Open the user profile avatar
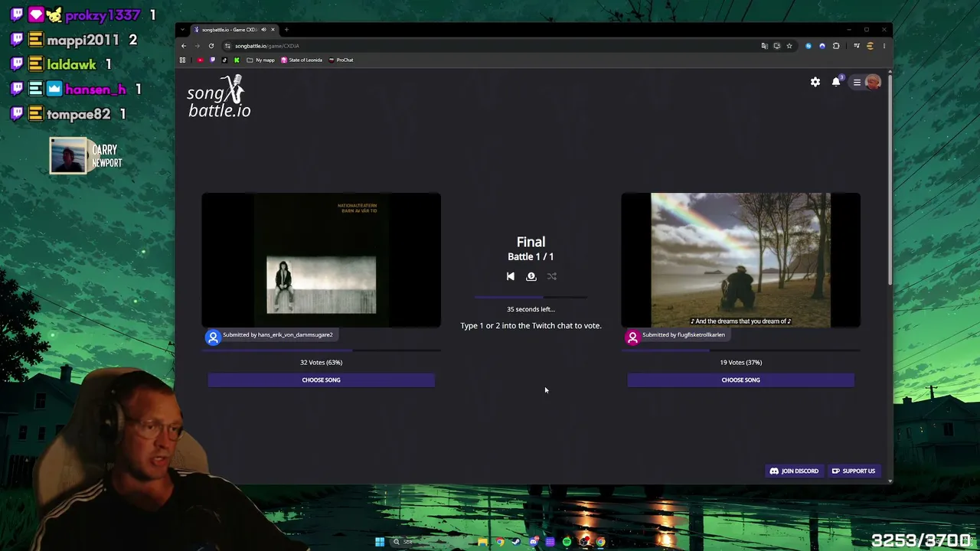The image size is (980, 551). [872, 82]
